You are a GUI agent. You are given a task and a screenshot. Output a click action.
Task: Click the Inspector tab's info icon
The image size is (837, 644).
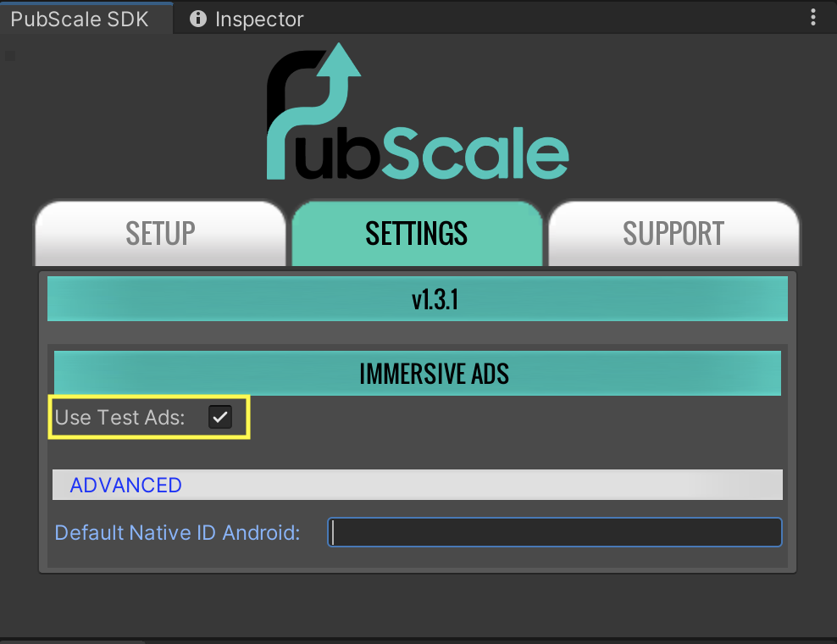tap(198, 19)
